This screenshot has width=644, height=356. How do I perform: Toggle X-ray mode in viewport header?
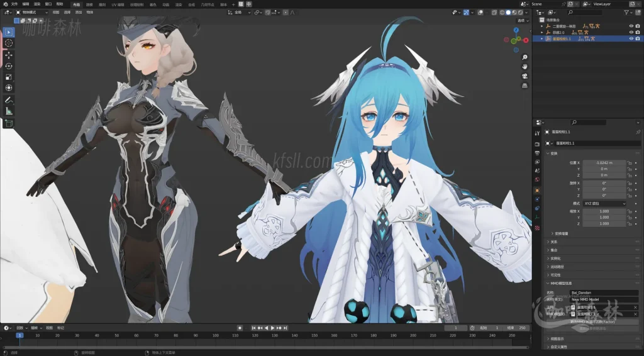pos(494,13)
